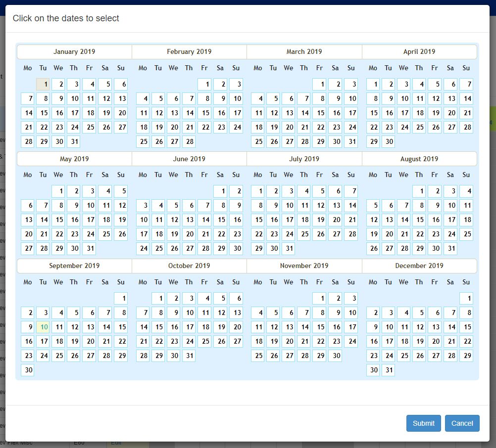Select October 1, 2019
The height and width of the screenshot is (448, 496).
158,298
